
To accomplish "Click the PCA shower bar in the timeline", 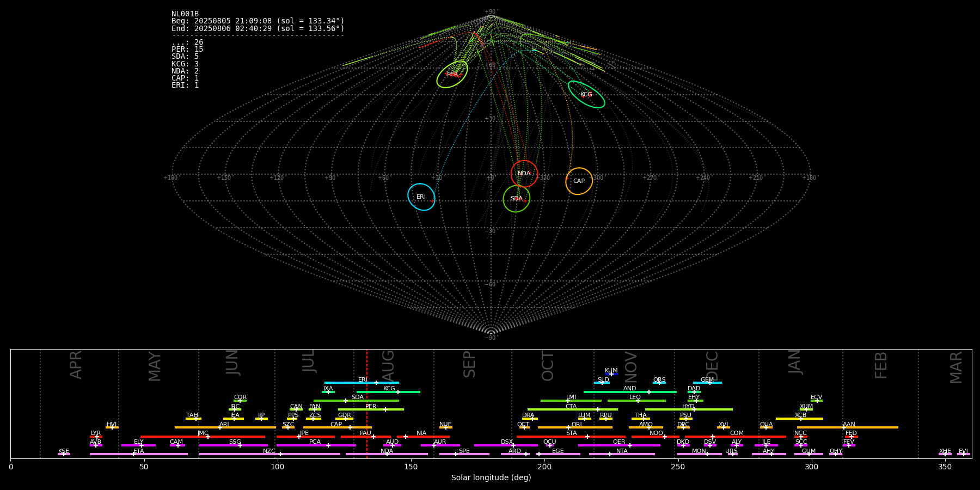I will [316, 445].
